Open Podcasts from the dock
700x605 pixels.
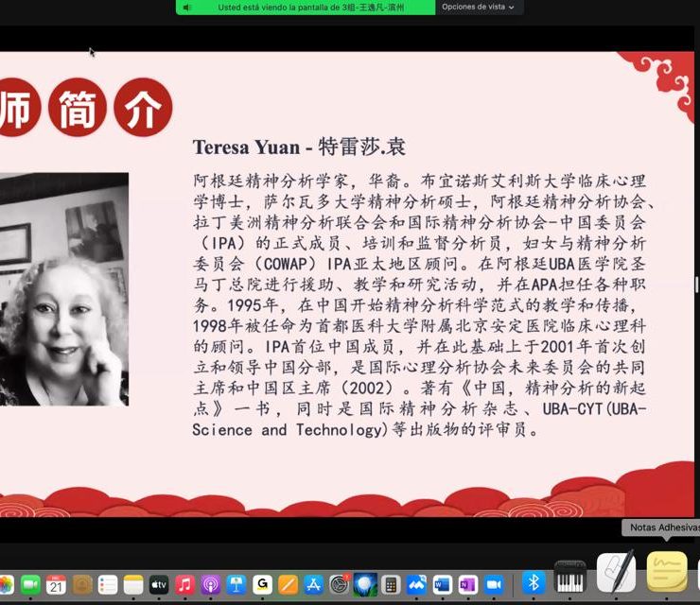pyautogui.click(x=211, y=585)
